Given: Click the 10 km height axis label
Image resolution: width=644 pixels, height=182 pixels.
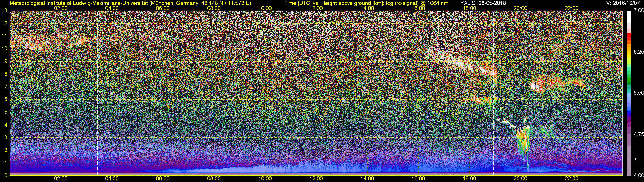Looking at the screenshot, I should (x=5, y=49).
